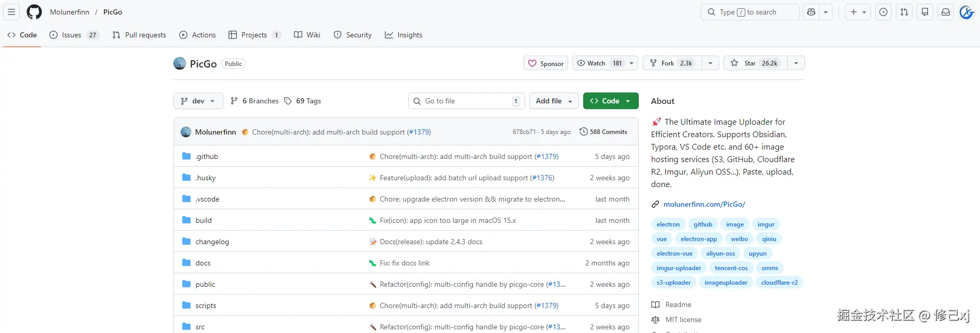Click the 678cb71 commit hash

(x=524, y=132)
